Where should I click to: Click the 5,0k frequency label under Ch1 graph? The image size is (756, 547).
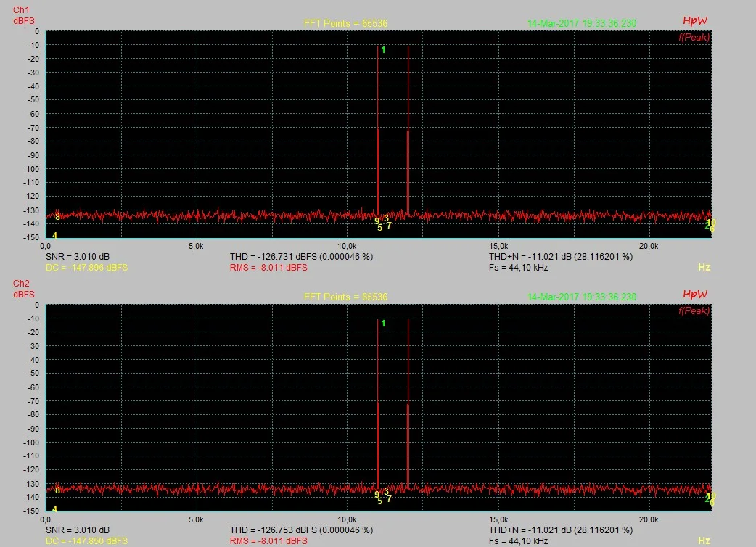[196, 246]
